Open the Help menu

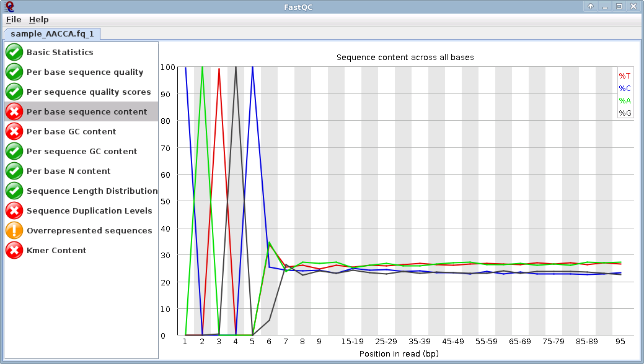(38, 20)
